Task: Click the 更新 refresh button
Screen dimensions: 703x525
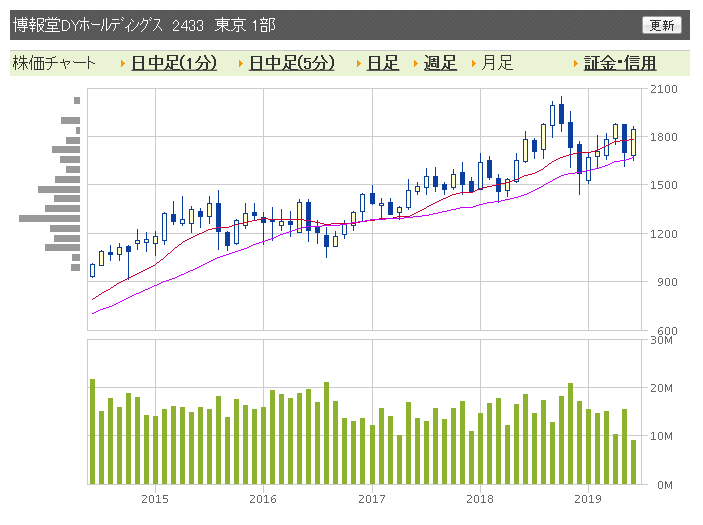Action: coord(661,25)
